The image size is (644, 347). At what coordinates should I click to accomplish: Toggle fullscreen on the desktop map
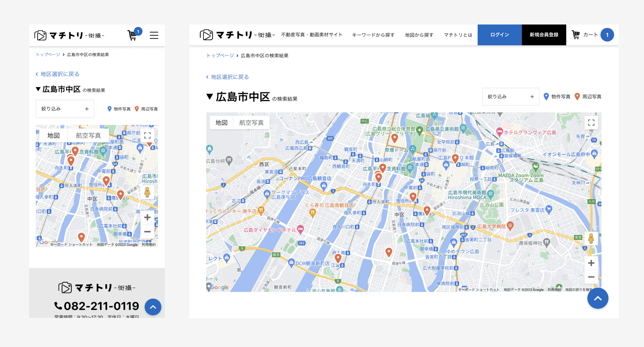click(x=591, y=123)
